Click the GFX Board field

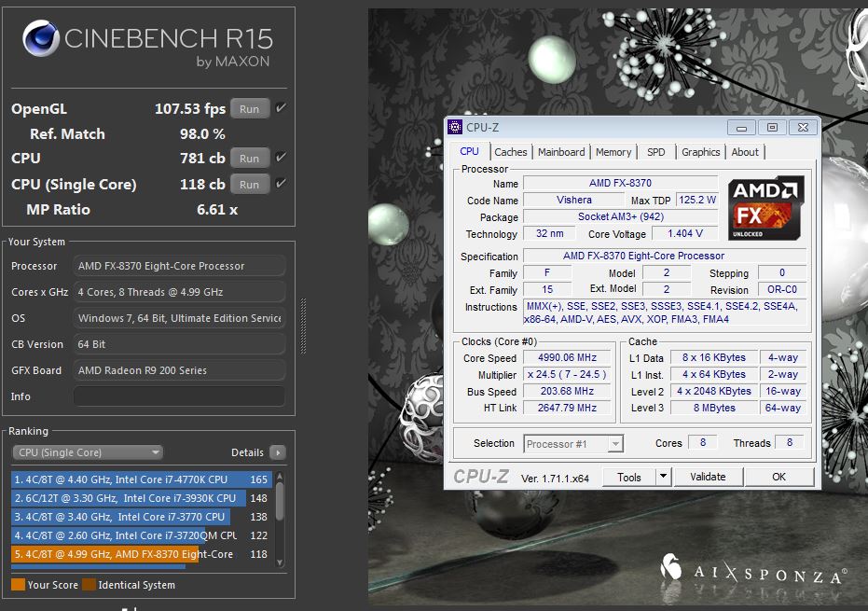click(179, 370)
